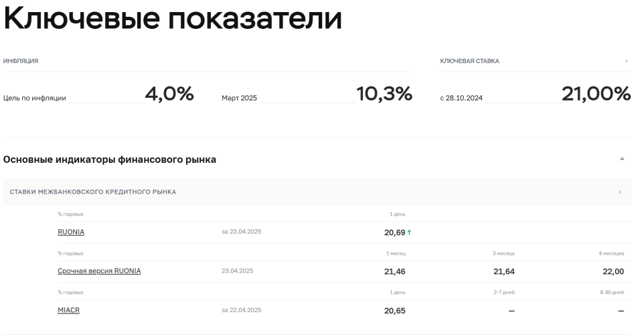The height and width of the screenshot is (335, 644).
Task: Click the key rate value 21,00%
Action: [596, 94]
